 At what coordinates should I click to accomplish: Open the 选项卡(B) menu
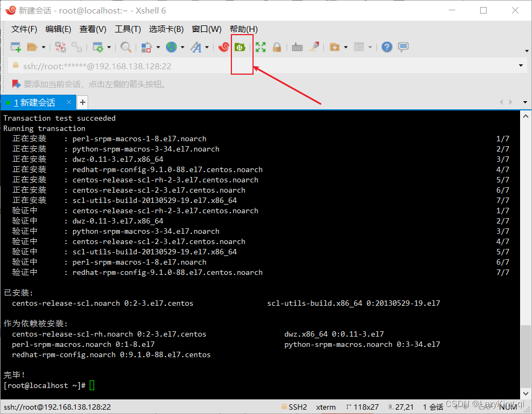[x=167, y=29]
